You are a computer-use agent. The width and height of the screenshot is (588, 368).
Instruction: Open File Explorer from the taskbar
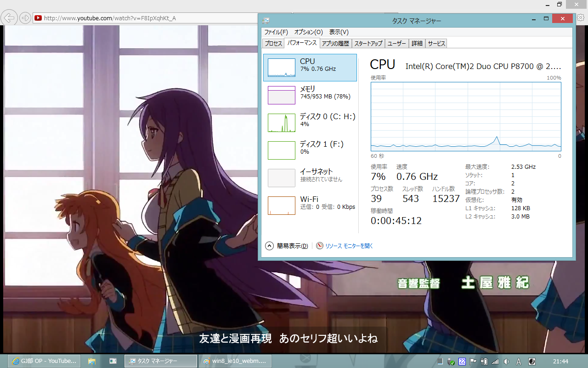tap(92, 361)
